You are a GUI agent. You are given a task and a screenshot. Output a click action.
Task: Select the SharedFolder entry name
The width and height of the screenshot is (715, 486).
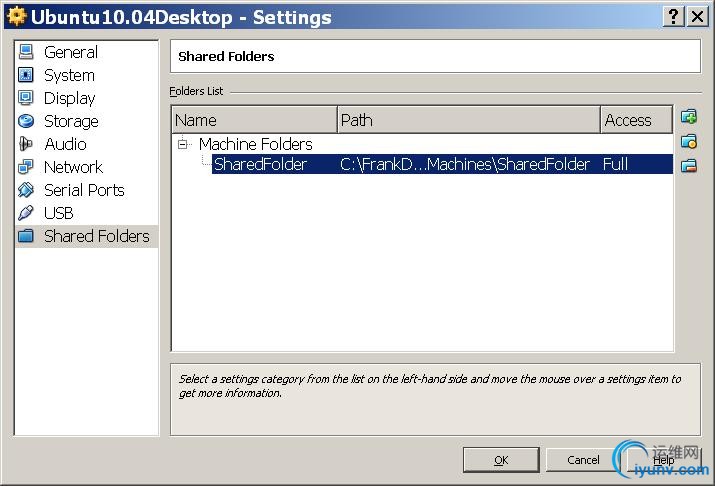point(260,164)
